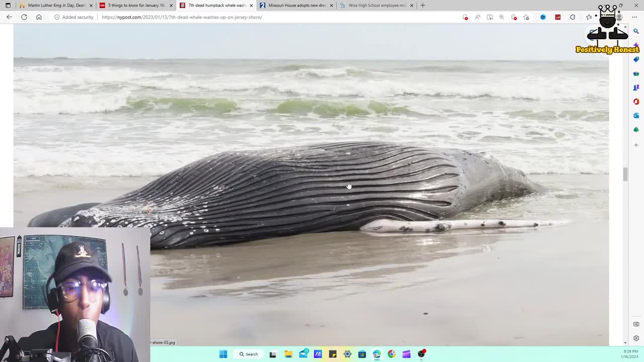The image size is (644, 362).
Task: Open Google Chrome from taskbar
Action: pos(391,354)
